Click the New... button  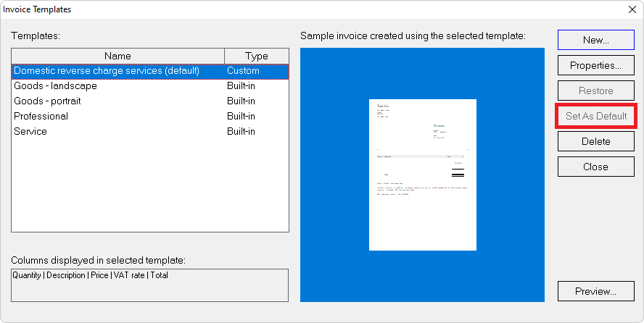point(595,40)
